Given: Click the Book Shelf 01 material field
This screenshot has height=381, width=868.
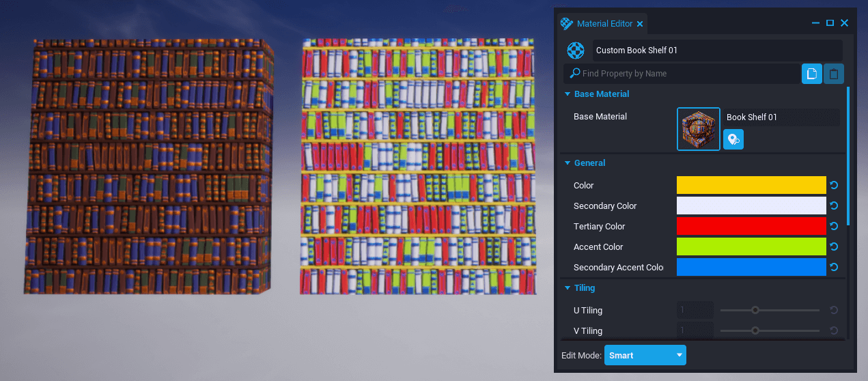Looking at the screenshot, I should click(x=781, y=117).
